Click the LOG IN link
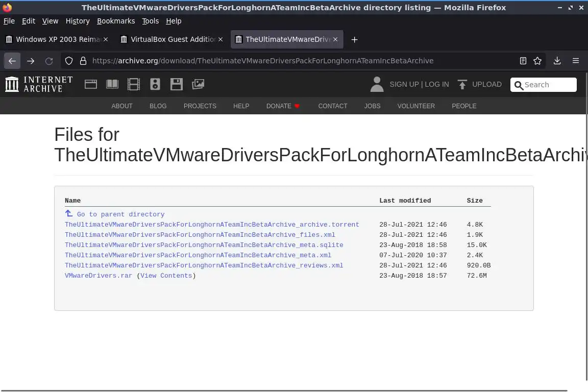 (437, 84)
